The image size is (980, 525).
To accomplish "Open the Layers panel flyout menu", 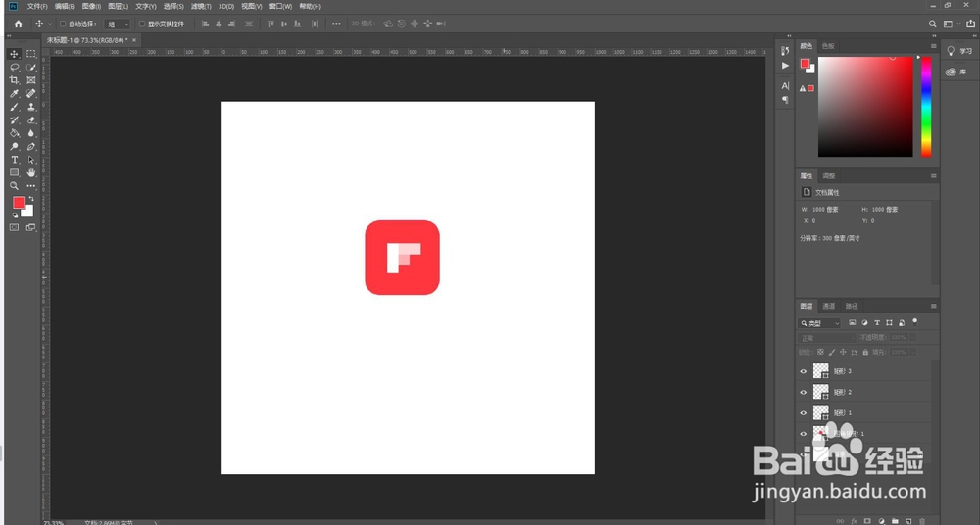I will coord(934,307).
